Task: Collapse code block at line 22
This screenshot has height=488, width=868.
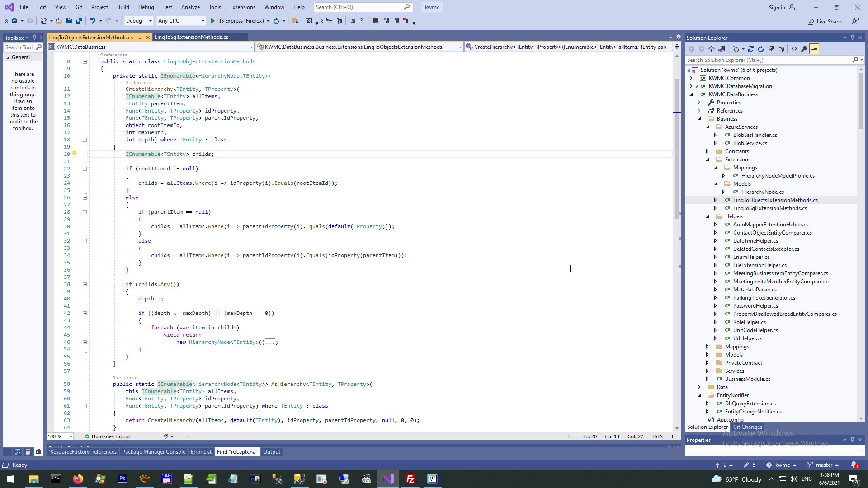Action: (x=85, y=169)
